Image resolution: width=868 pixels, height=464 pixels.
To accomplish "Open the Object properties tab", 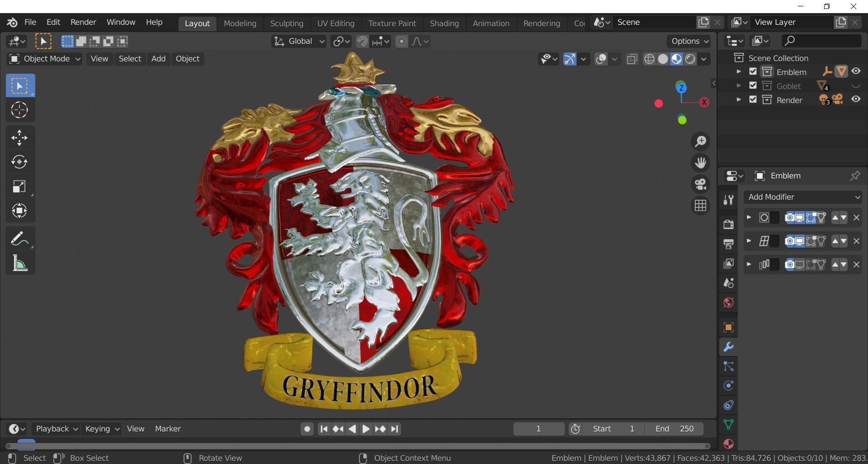I will click(728, 327).
